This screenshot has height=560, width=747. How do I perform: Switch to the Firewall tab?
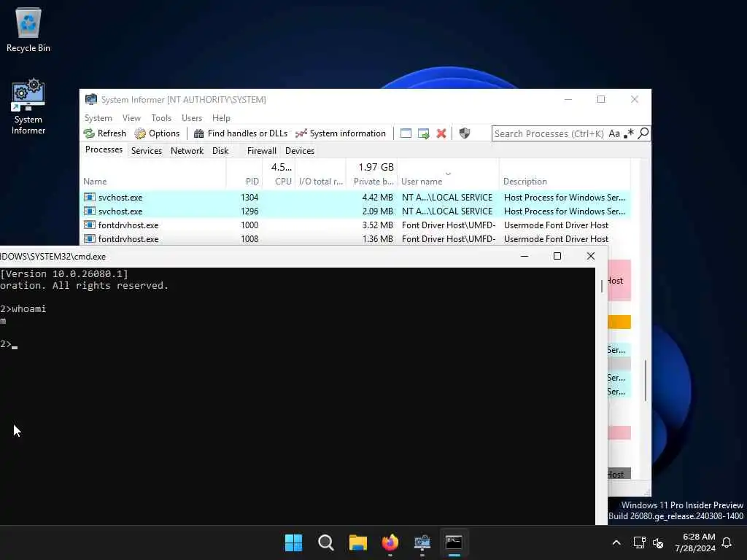[262, 150]
